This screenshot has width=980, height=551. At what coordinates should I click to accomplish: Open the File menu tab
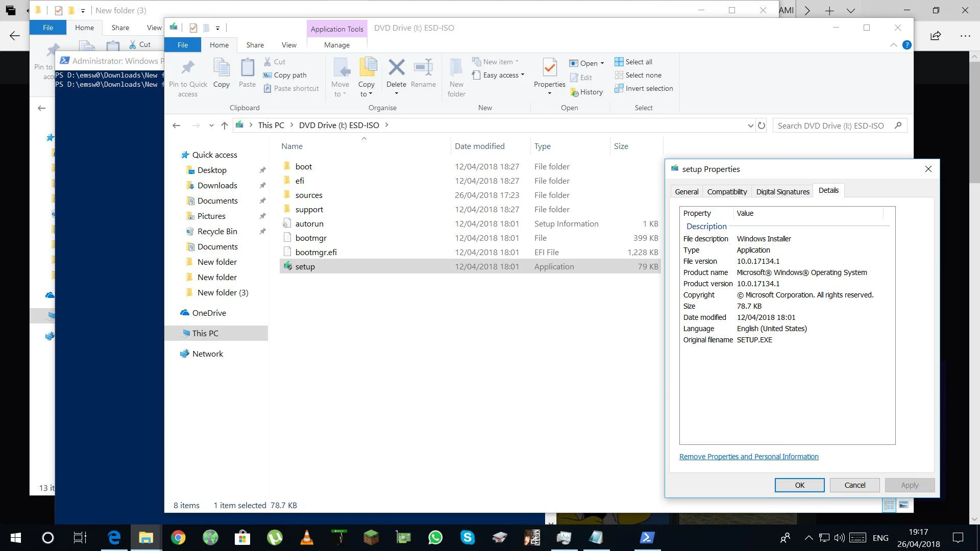click(183, 45)
